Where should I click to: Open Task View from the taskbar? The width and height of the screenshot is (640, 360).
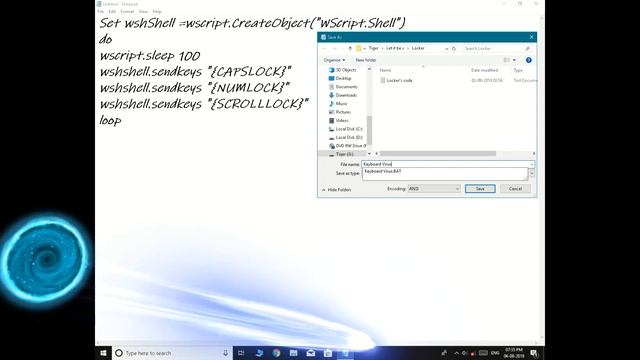(241, 353)
